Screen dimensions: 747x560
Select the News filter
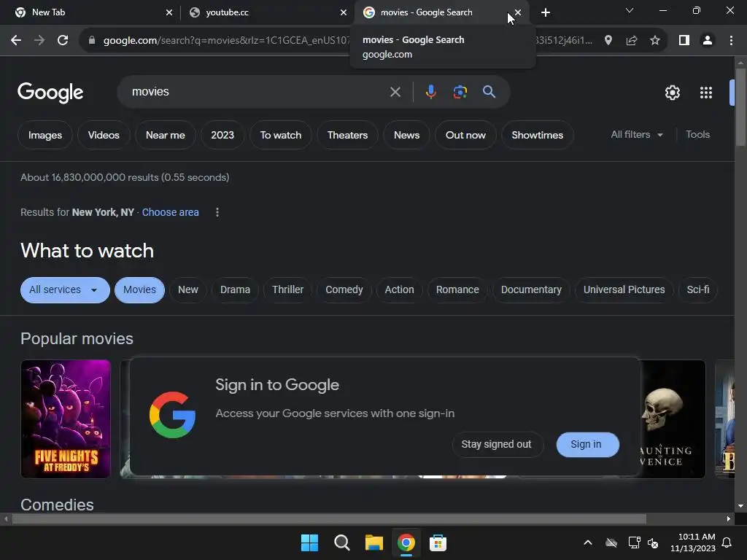[x=406, y=135]
